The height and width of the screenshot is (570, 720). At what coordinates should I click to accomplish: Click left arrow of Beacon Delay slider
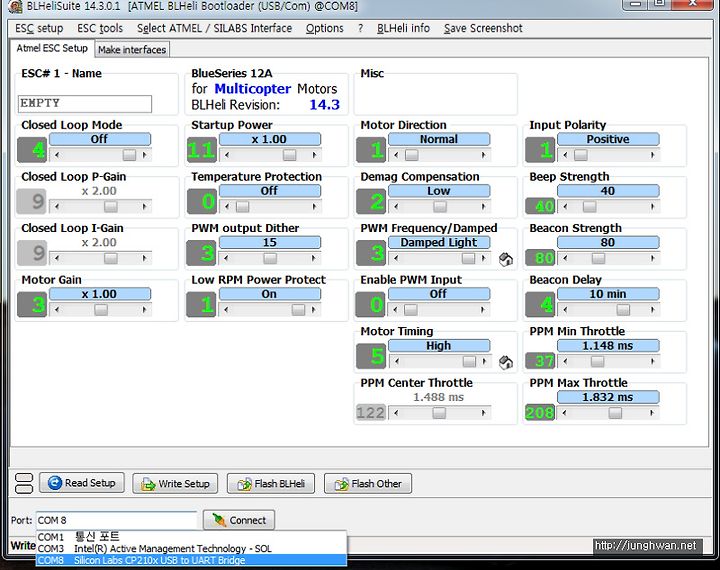pyautogui.click(x=565, y=310)
